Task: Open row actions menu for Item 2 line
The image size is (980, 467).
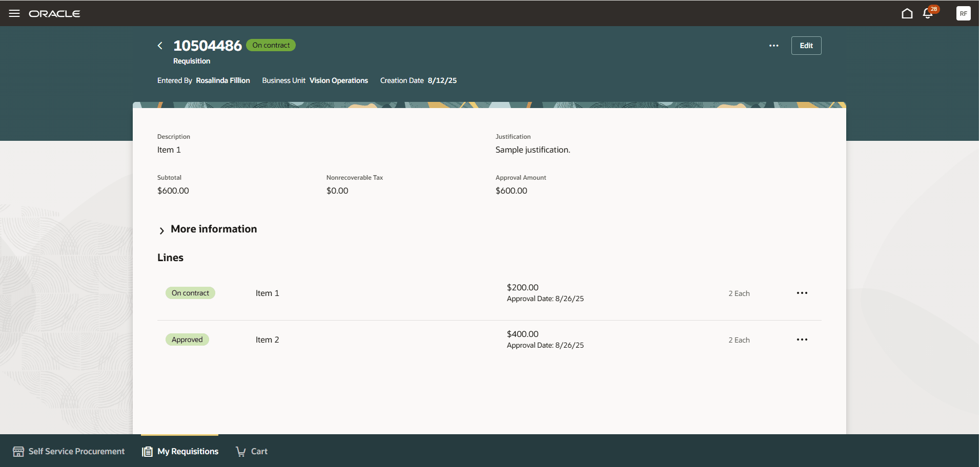Action: click(x=802, y=339)
